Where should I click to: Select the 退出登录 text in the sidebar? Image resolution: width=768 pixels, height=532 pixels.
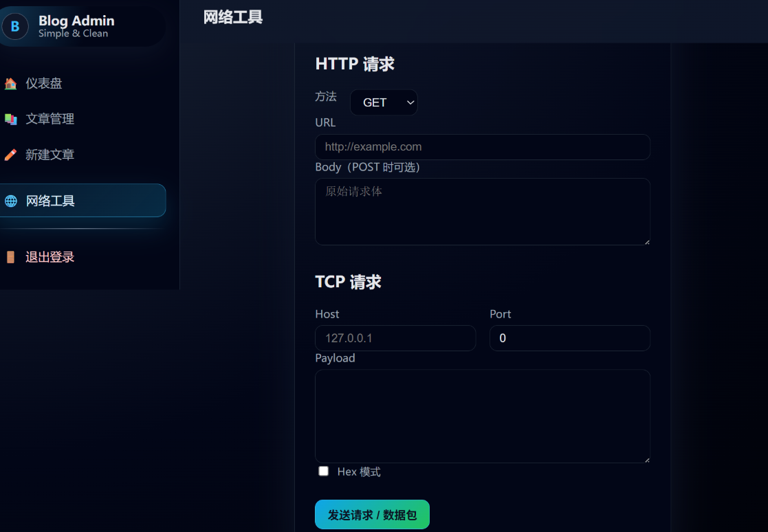(50, 258)
